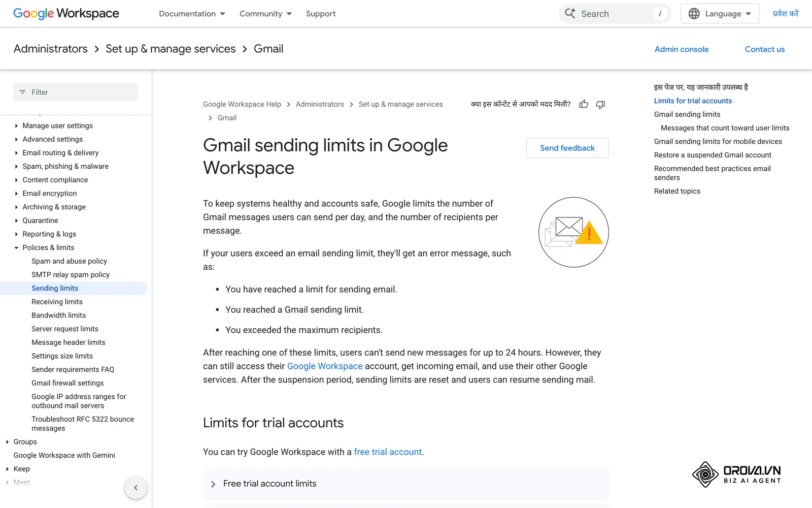812x508 pixels.
Task: Click the thumbs down not helpful icon
Action: pos(600,105)
